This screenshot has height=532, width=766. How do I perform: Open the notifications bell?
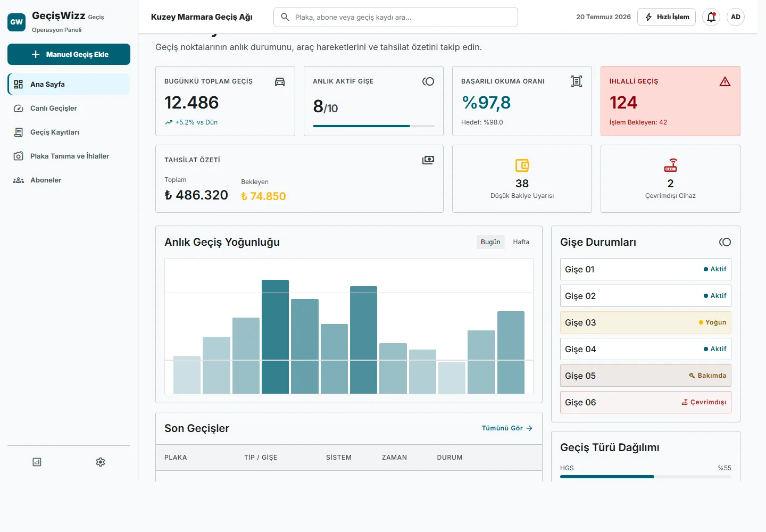pyautogui.click(x=711, y=17)
